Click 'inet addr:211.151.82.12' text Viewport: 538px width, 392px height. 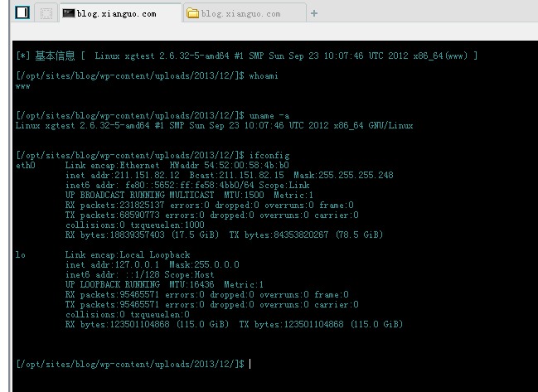(x=123, y=175)
